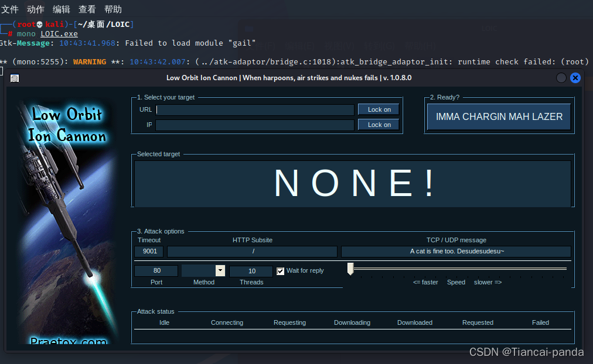Click the Downloading status column header
The height and width of the screenshot is (364, 593).
[x=352, y=323]
